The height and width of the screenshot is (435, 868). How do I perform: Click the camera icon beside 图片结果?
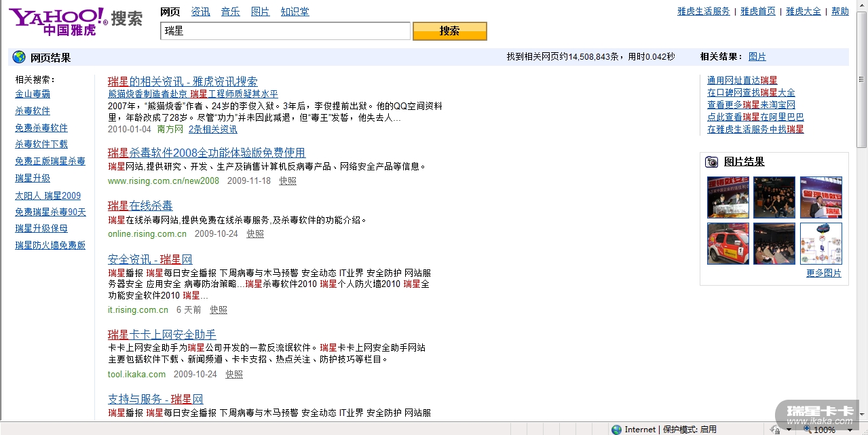point(712,162)
